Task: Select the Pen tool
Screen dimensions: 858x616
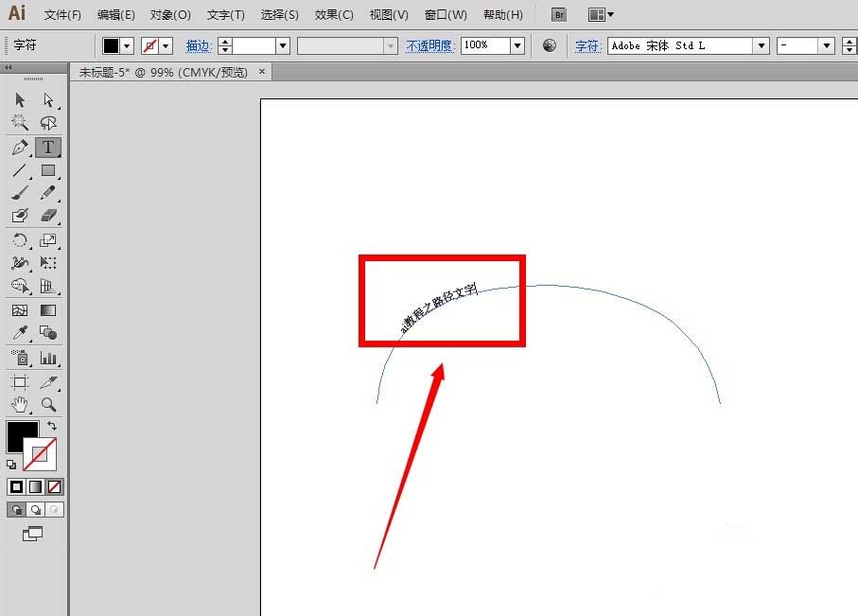Action: tap(20, 148)
